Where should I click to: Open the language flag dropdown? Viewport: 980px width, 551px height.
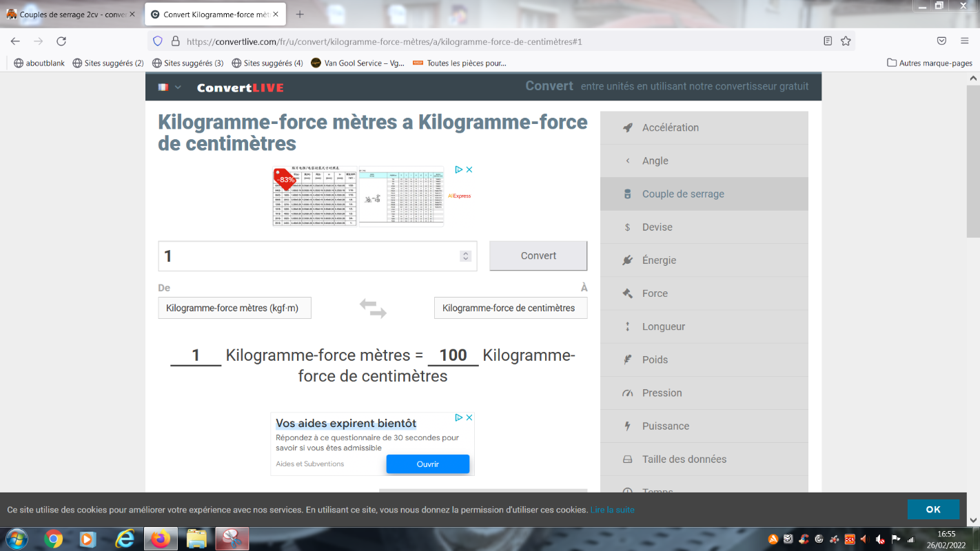170,87
